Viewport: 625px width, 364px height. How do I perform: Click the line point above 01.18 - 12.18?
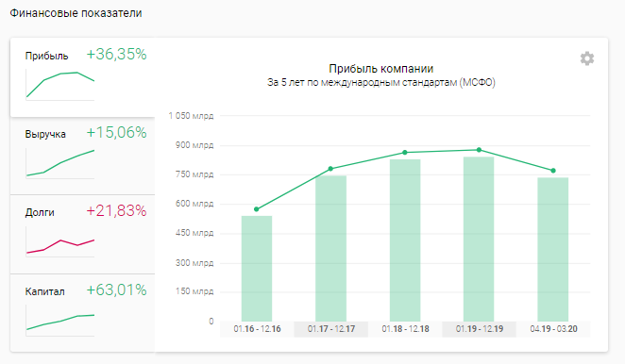(x=405, y=153)
